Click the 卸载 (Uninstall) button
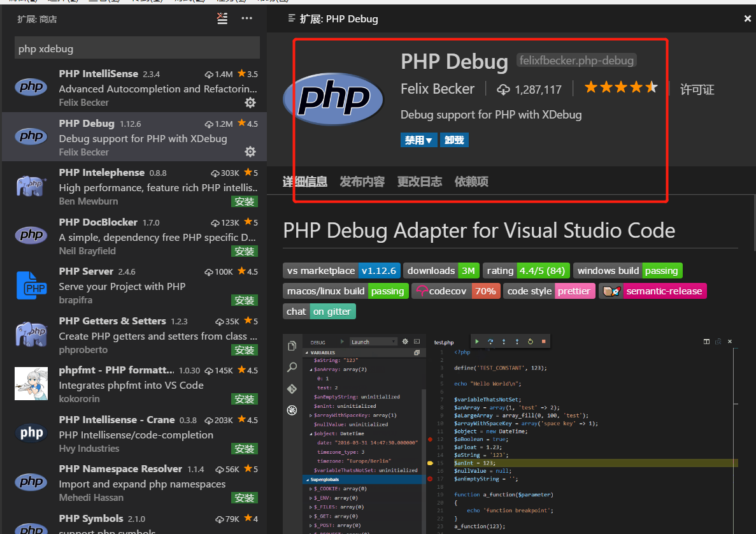 (x=454, y=140)
